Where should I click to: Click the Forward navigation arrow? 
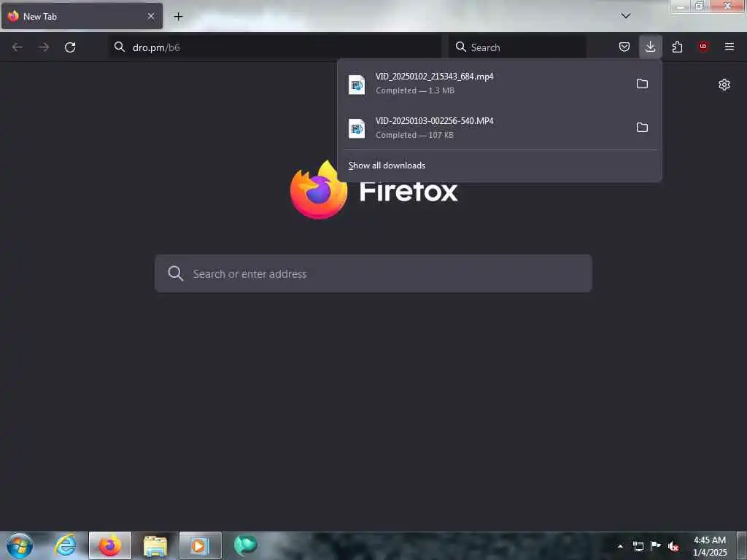(x=44, y=47)
